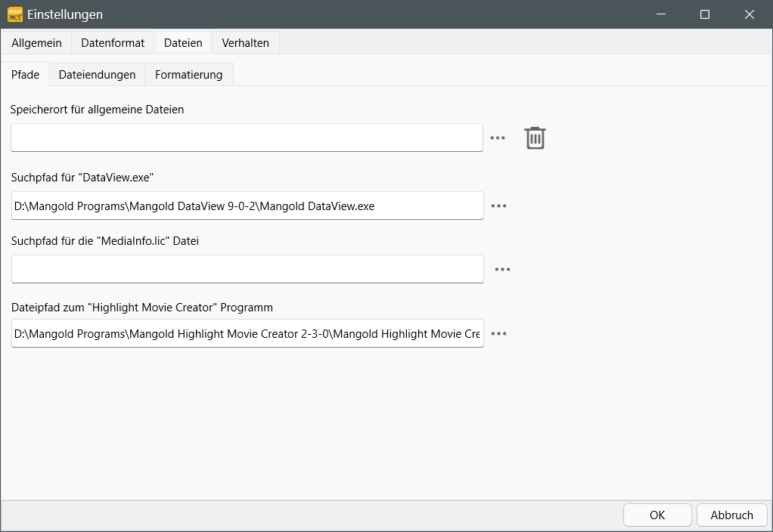
Task: Switch to the Allgemein tab
Action: pyautogui.click(x=36, y=43)
